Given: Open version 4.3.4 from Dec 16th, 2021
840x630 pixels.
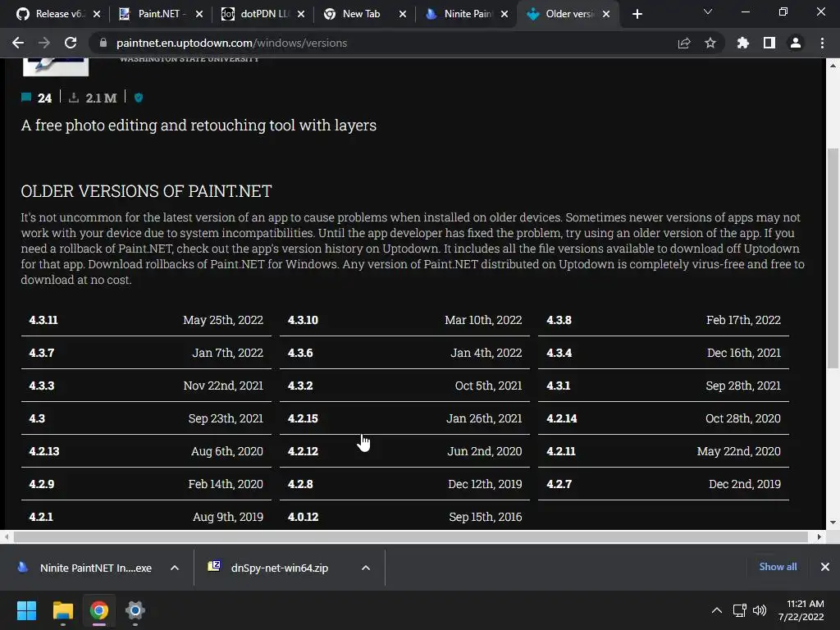Looking at the screenshot, I should tap(663, 353).
